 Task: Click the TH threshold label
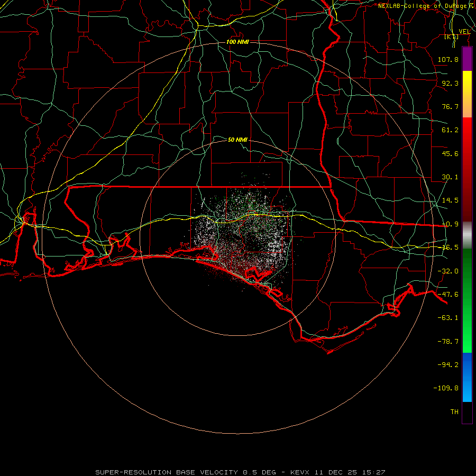(x=454, y=412)
